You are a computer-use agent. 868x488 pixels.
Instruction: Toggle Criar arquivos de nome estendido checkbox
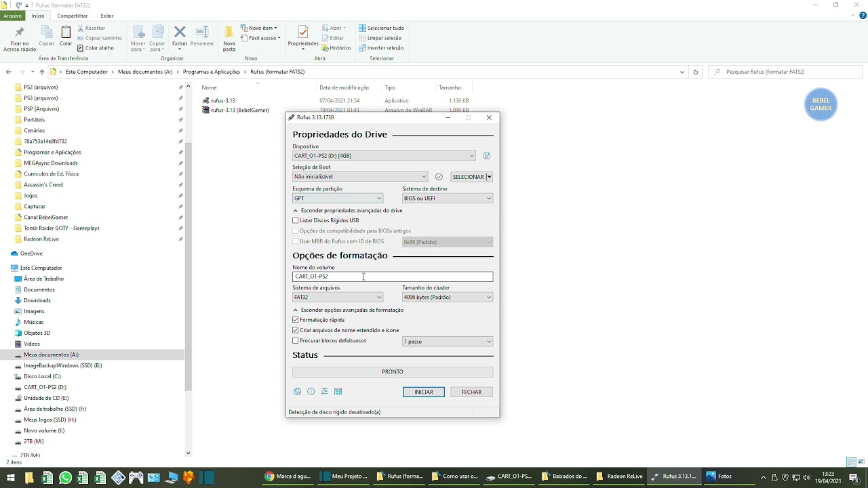pos(296,331)
